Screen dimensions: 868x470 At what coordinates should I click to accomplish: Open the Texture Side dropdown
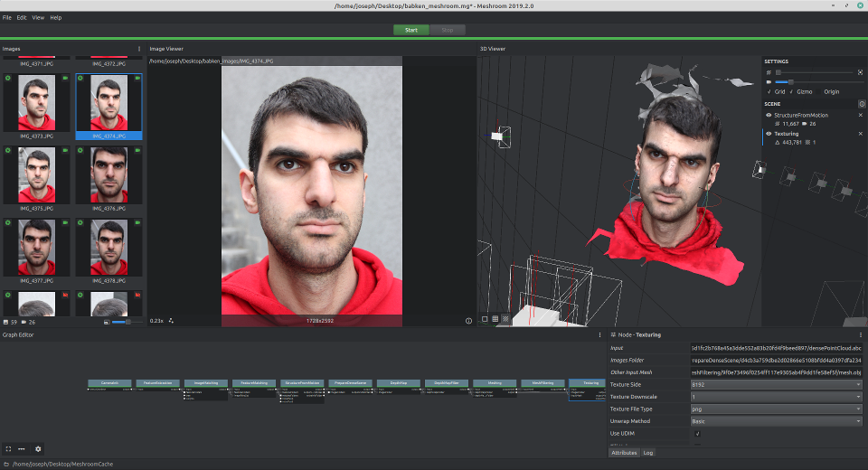tap(777, 385)
